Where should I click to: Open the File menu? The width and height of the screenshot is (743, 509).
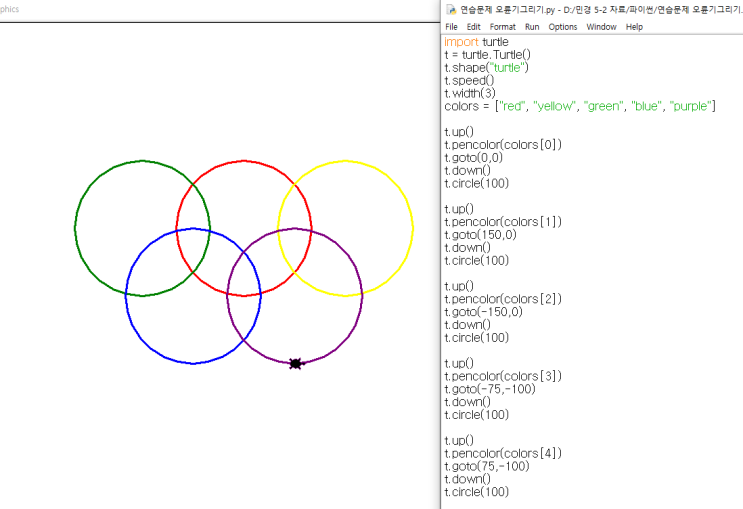451,27
